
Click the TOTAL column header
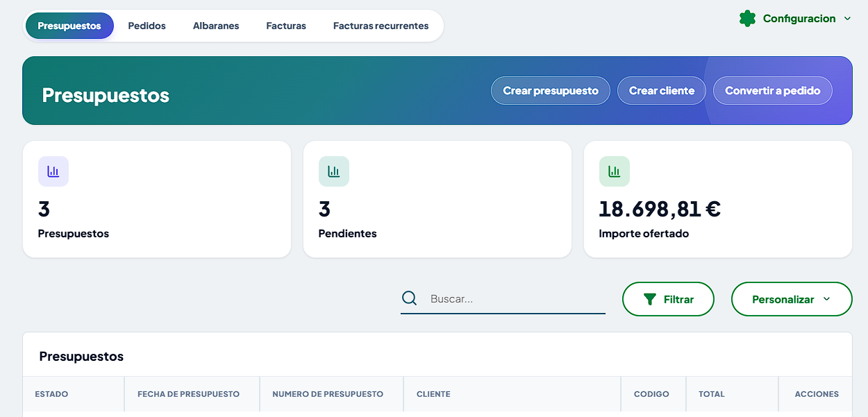733,394
